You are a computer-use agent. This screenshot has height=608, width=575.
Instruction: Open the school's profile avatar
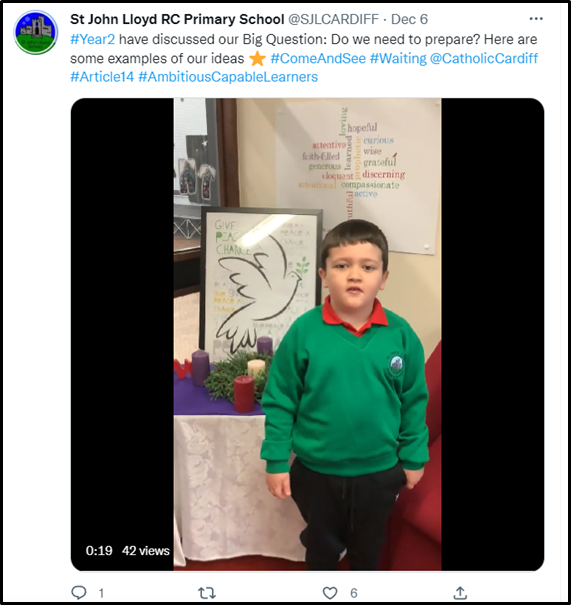coord(36,33)
